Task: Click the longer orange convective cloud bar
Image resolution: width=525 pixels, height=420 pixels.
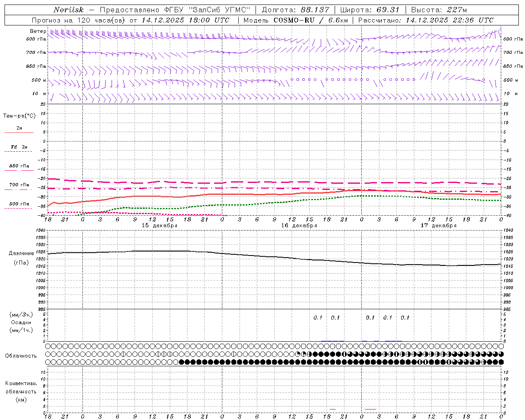Action: pyautogui.click(x=370, y=409)
